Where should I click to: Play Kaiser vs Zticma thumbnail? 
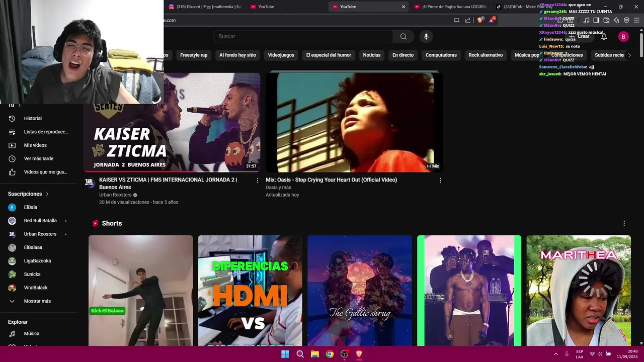tap(172, 122)
